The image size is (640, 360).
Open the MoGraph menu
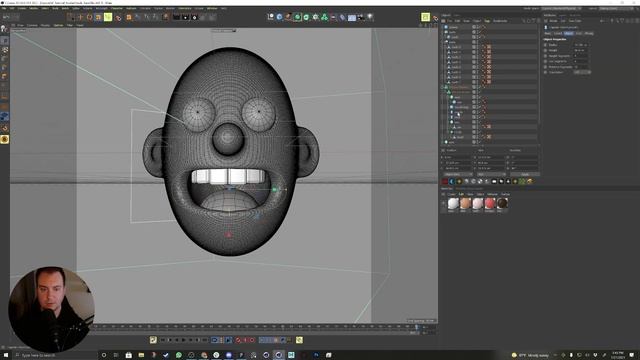click(x=101, y=8)
